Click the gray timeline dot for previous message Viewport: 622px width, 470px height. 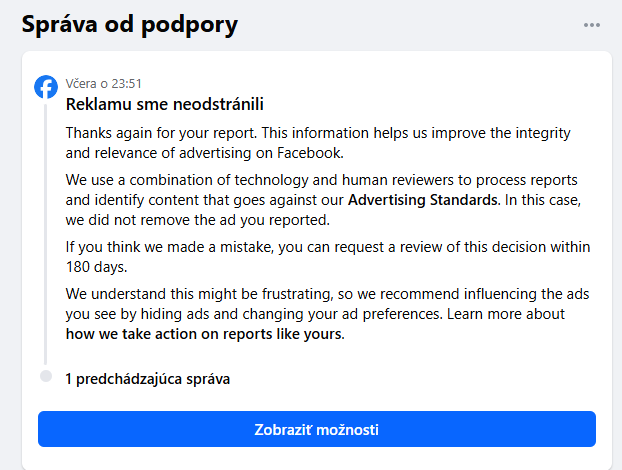(46, 376)
